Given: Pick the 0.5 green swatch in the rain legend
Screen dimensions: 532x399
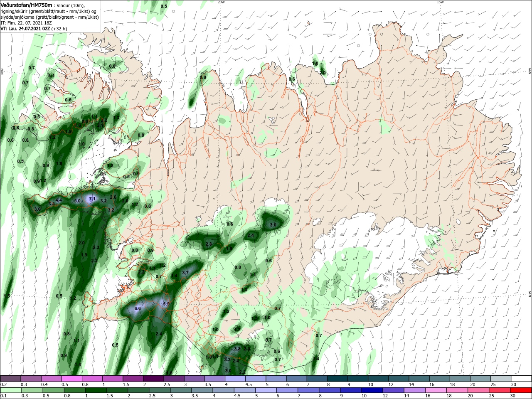Looking at the screenshot, I should click(54, 390).
